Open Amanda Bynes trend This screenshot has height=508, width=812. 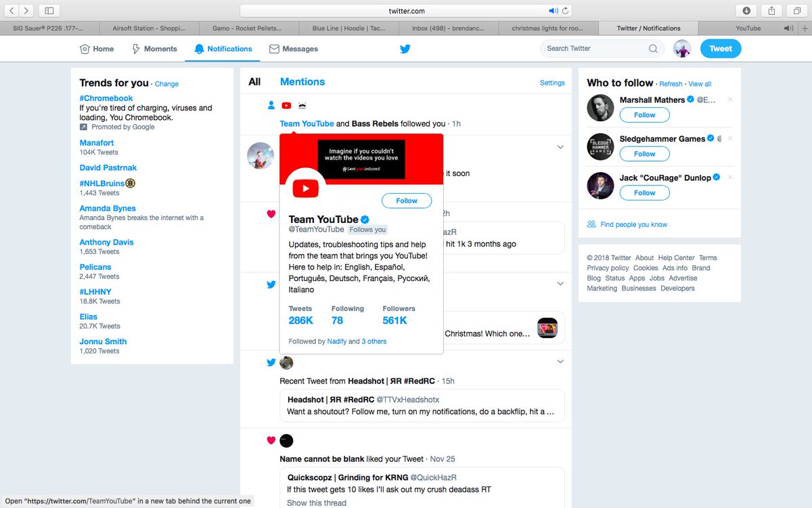108,209
